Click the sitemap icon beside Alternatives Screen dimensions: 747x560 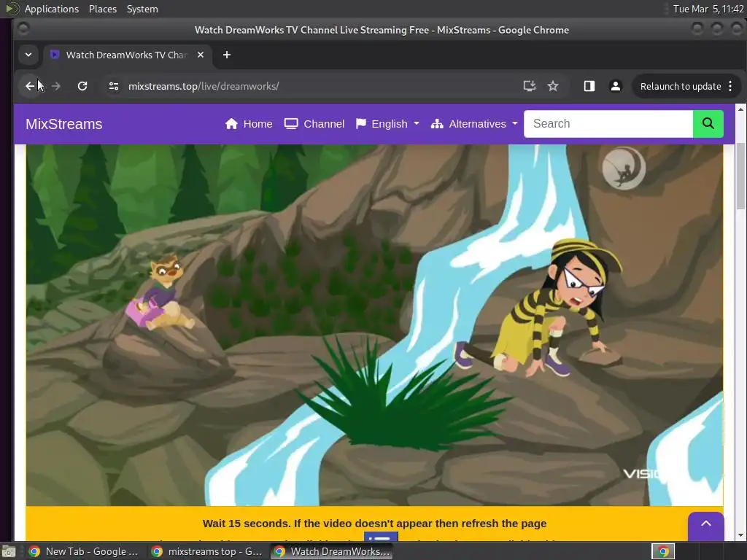[x=437, y=124]
